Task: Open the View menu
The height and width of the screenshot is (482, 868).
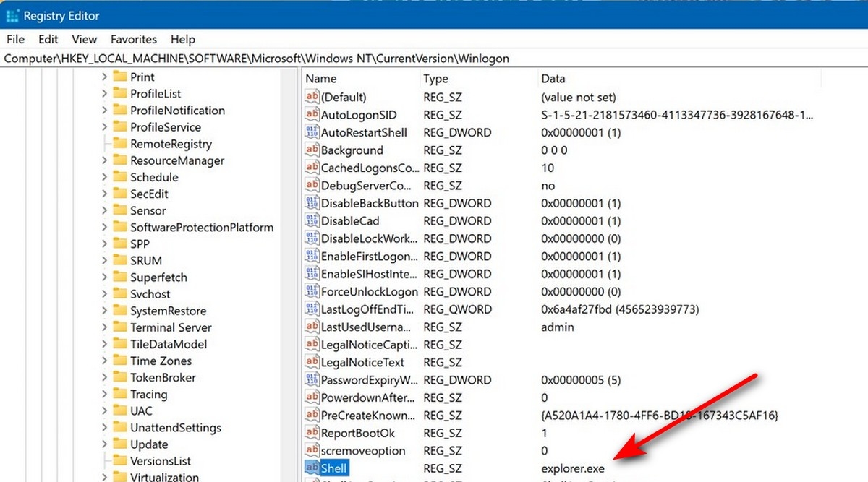Action: pos(85,39)
